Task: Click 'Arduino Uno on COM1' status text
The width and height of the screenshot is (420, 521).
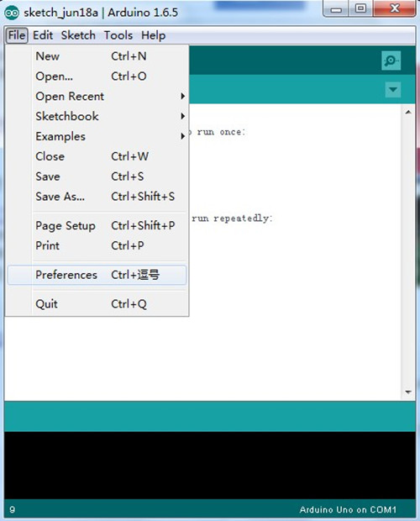Action: [x=348, y=510]
